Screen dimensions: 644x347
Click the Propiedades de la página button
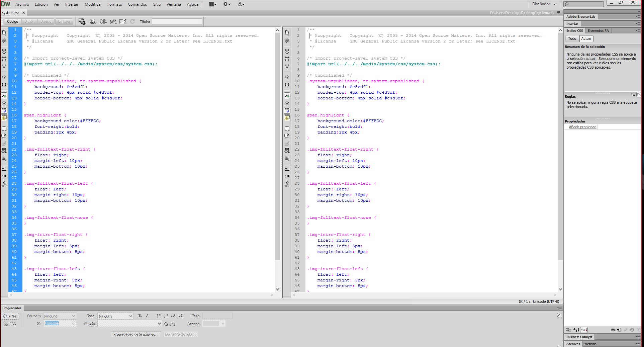point(135,334)
